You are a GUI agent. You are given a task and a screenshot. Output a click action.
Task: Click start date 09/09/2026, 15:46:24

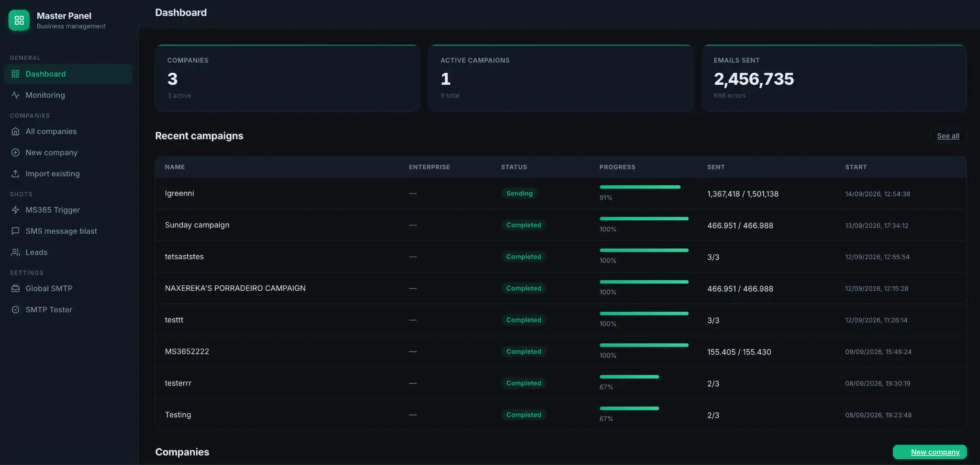pos(878,352)
